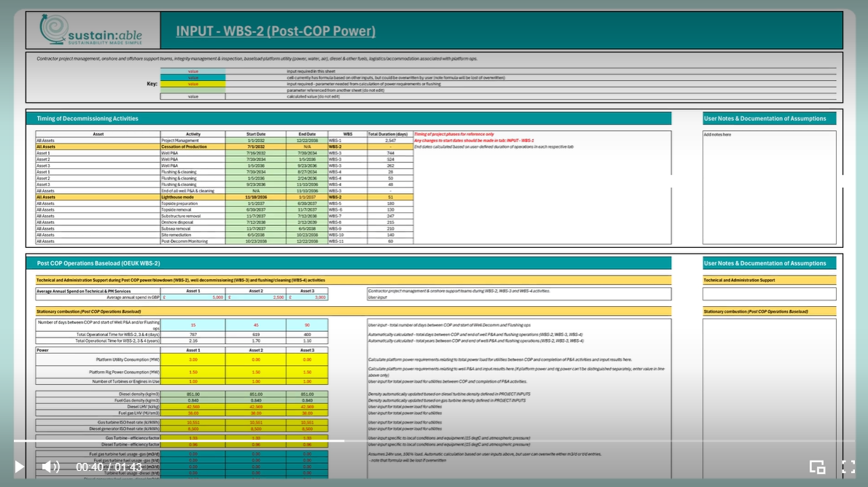
Task: Select the Post COP Operations Baseload header
Action: [x=349, y=263]
